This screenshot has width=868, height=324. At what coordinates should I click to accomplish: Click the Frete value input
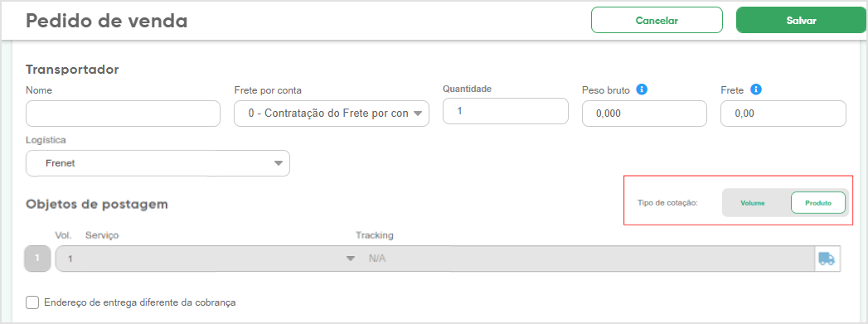coord(783,114)
